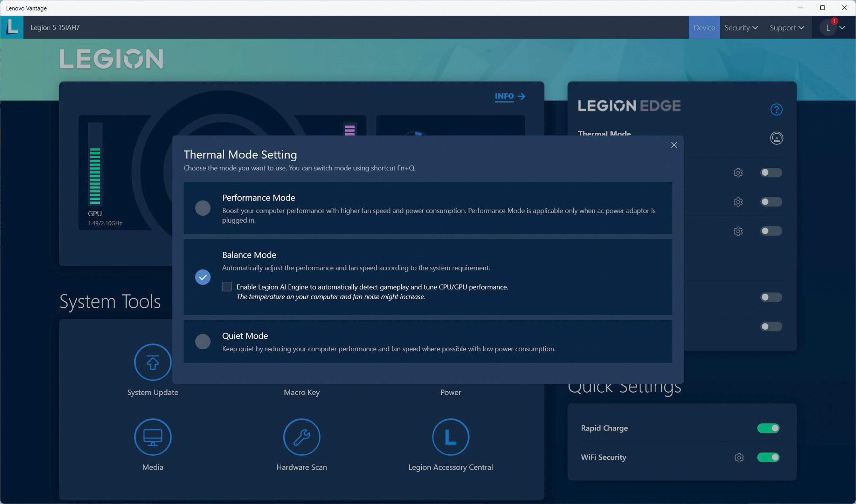This screenshot has height=504, width=856.
Task: Enable Legion AI Engine checkbox
Action: point(227,287)
